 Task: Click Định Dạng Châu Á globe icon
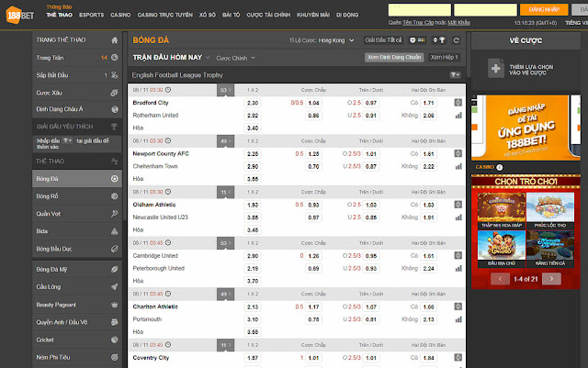[x=115, y=109]
